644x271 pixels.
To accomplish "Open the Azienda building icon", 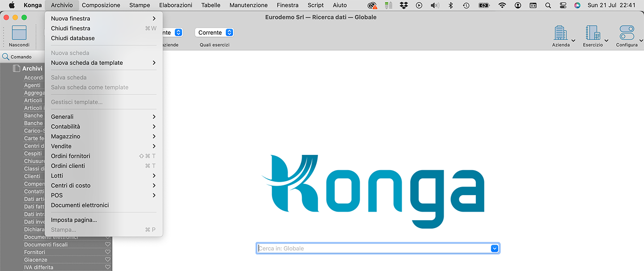I will [x=560, y=33].
